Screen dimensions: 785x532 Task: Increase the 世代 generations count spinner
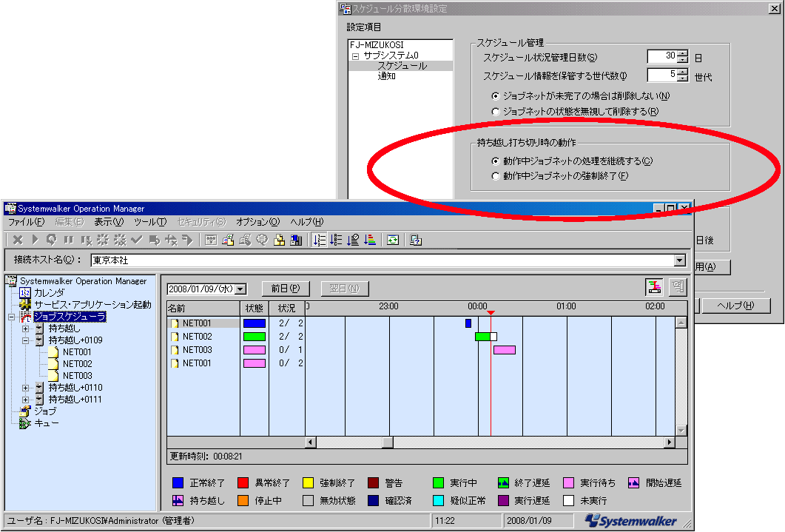(x=683, y=72)
